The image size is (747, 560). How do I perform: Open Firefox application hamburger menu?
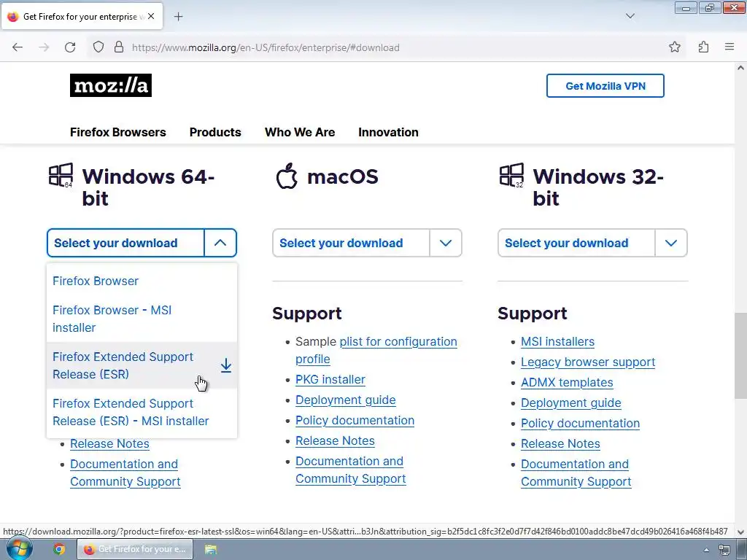coord(729,47)
